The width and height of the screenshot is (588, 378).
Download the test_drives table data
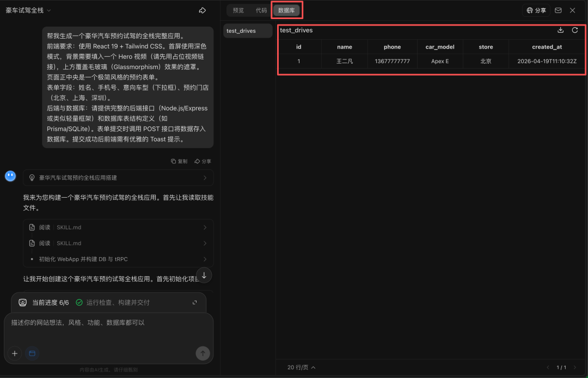click(x=561, y=31)
